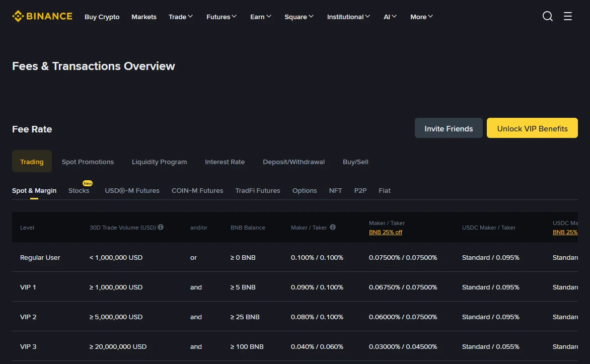Screen dimensions: 590x364
Task: Select the NFT sub-tab
Action: pyautogui.click(x=335, y=190)
